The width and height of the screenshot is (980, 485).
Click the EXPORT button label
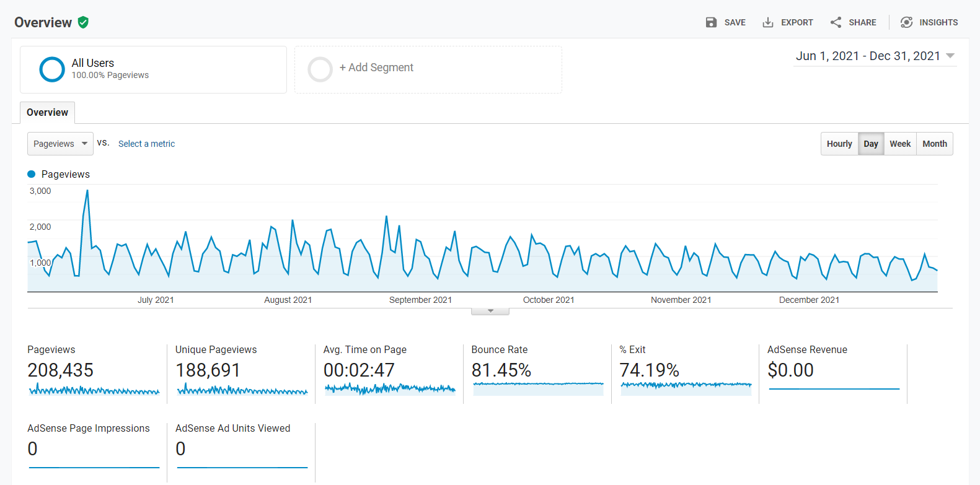click(x=797, y=22)
